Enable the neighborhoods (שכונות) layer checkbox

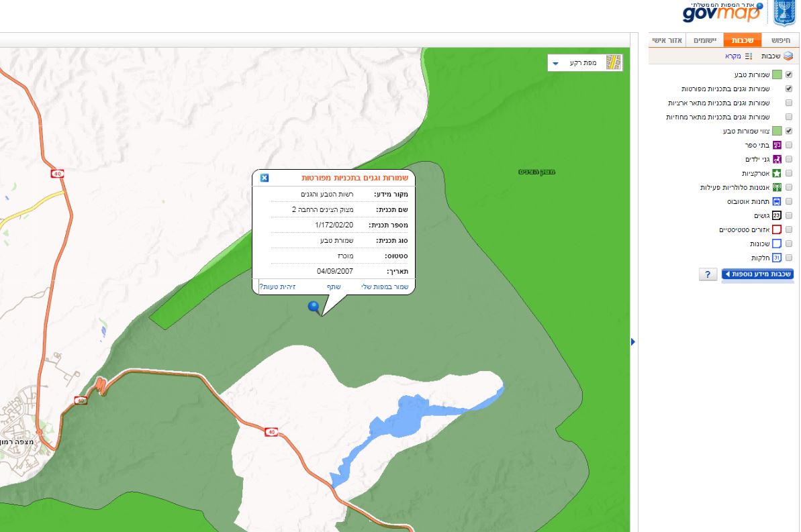tap(789, 244)
